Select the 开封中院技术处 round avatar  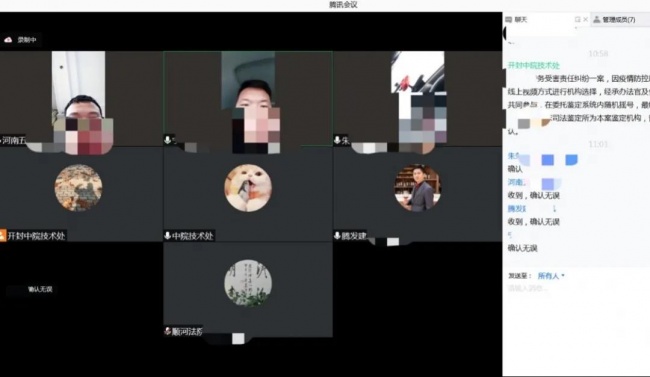point(78,188)
